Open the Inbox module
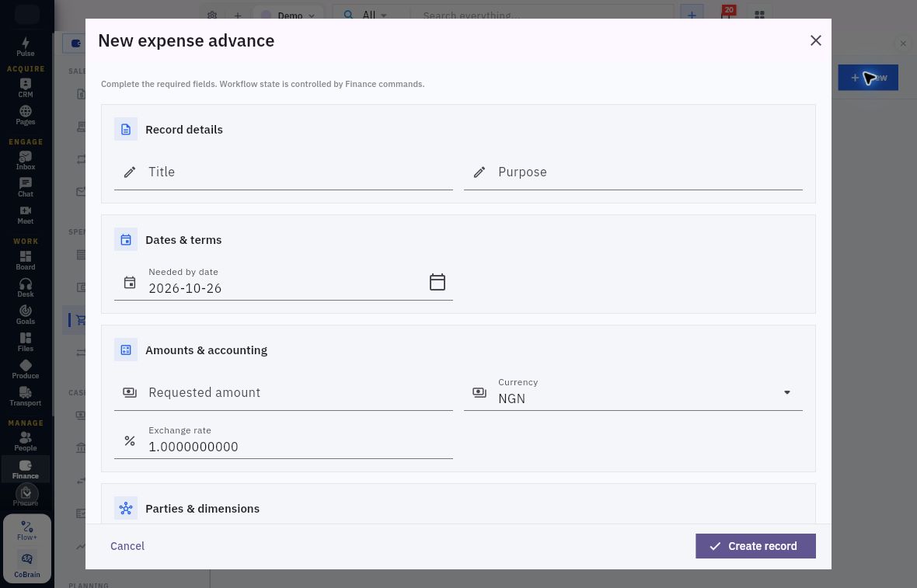 pos(25,160)
